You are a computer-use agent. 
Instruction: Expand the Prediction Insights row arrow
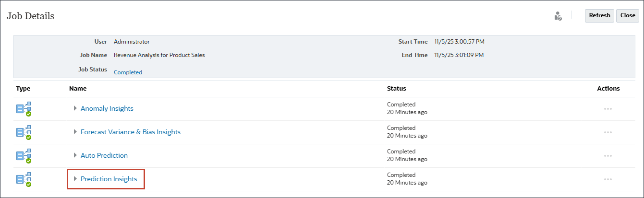(x=75, y=179)
